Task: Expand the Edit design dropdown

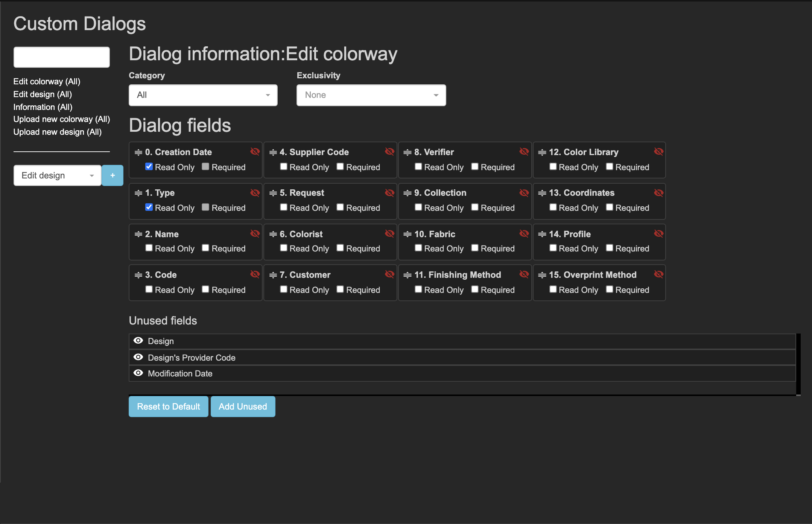Action: (57, 175)
